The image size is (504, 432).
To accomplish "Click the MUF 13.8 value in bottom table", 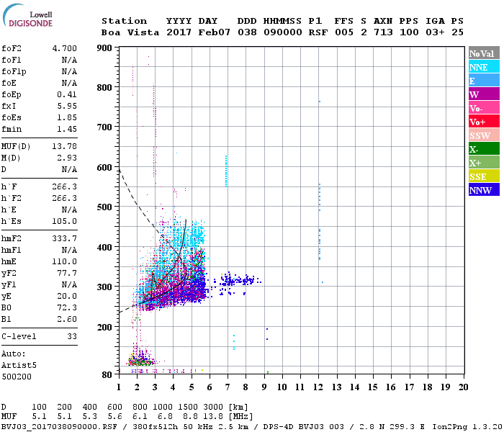I will pyautogui.click(x=213, y=417).
